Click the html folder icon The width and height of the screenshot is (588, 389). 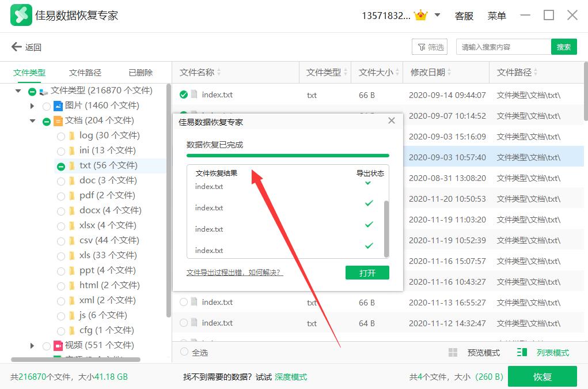pyautogui.click(x=71, y=286)
